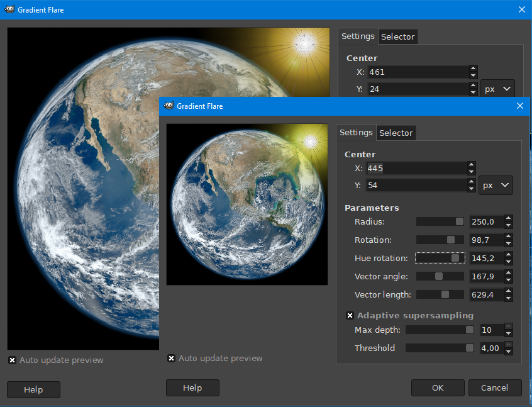Decrease Hue rotation with down arrow

pyautogui.click(x=508, y=262)
